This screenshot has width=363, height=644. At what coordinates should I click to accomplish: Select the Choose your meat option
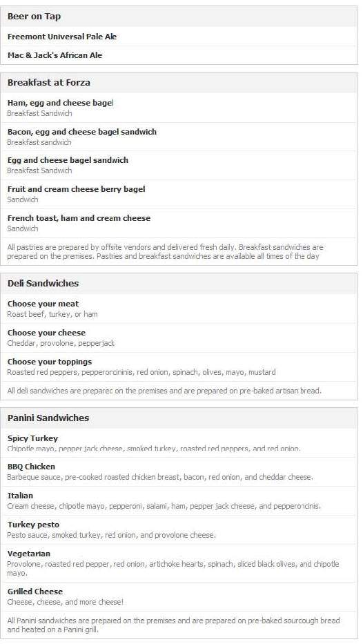(x=179, y=309)
